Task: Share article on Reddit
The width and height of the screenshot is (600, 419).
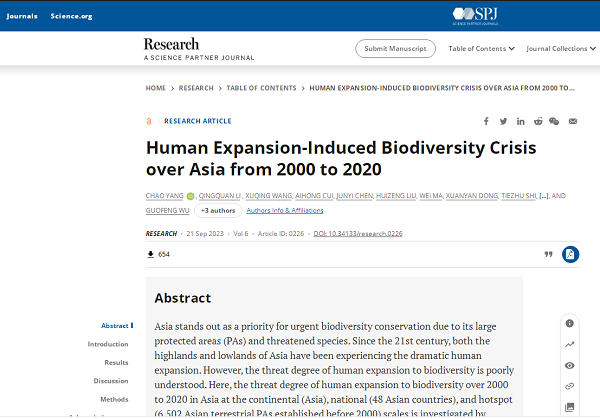Action: point(538,121)
